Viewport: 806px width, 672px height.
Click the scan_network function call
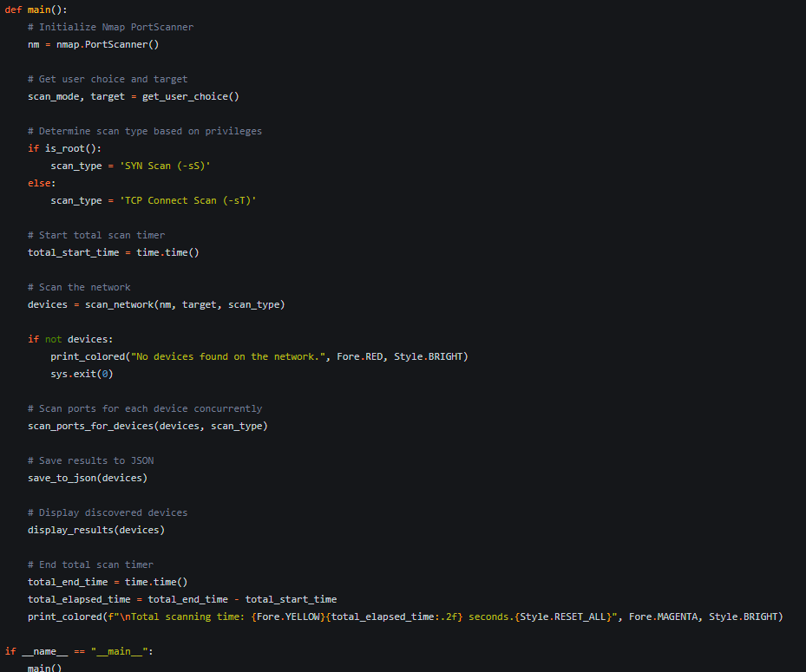click(x=185, y=304)
